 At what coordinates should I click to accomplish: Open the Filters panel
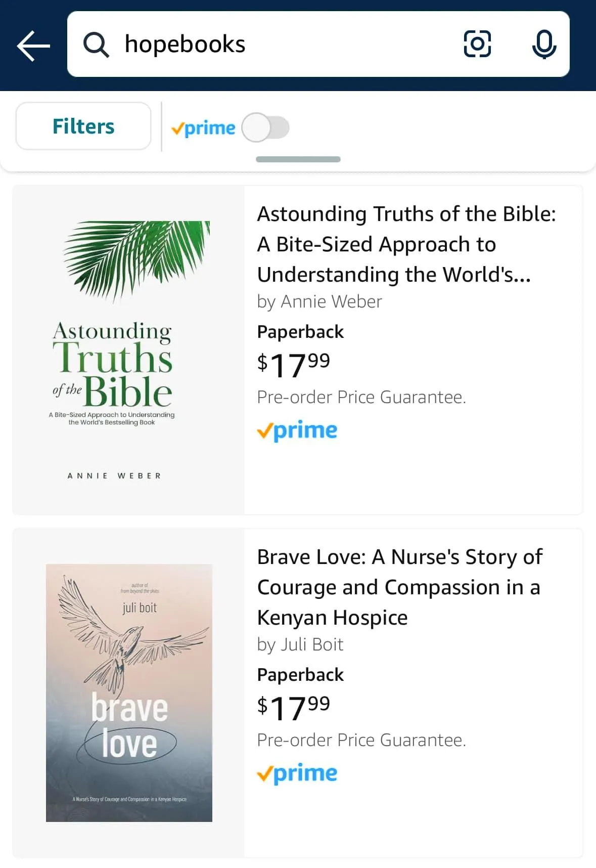[83, 126]
